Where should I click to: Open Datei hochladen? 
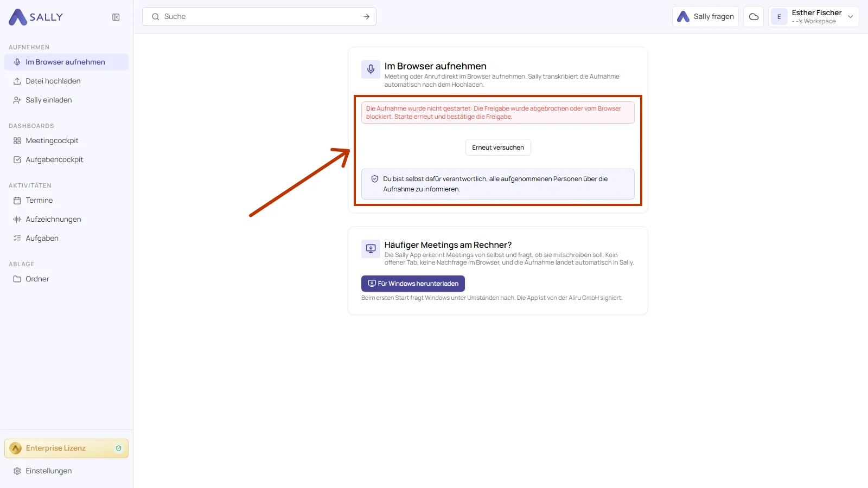coord(66,81)
